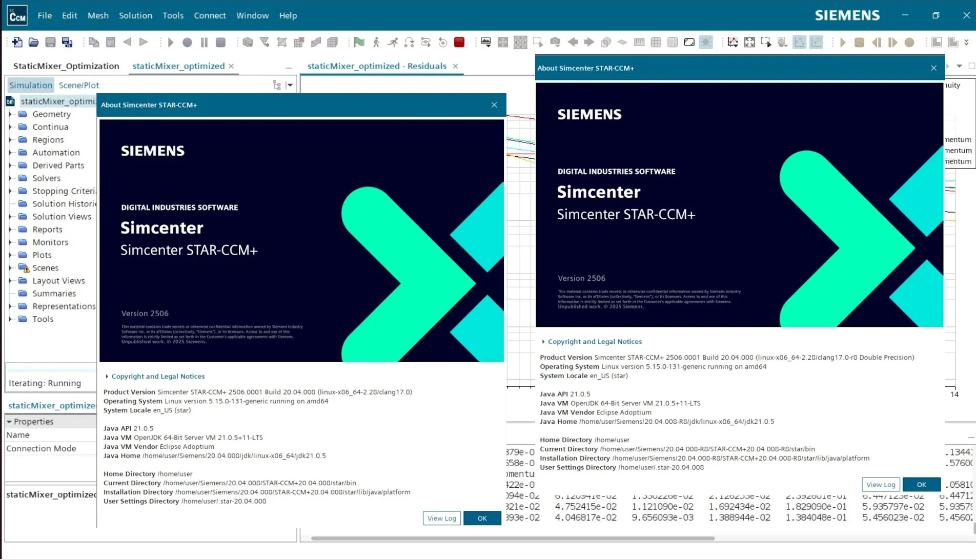Open the File menu
976x560 pixels.
tap(45, 15)
